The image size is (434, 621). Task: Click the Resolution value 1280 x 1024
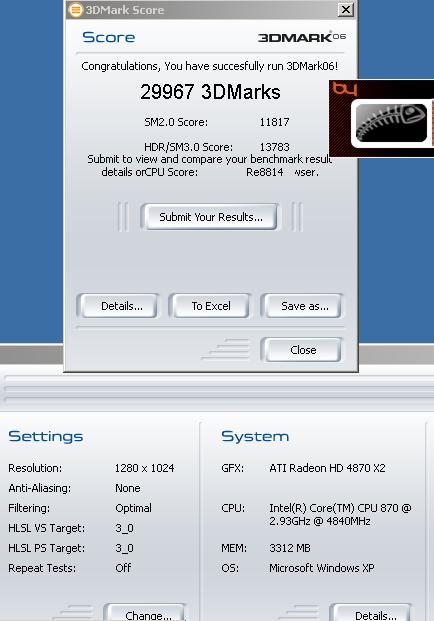[x=145, y=468]
